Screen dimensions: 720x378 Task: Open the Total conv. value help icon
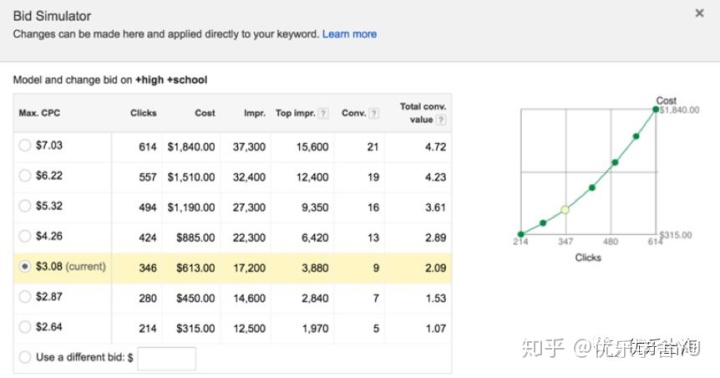click(441, 120)
